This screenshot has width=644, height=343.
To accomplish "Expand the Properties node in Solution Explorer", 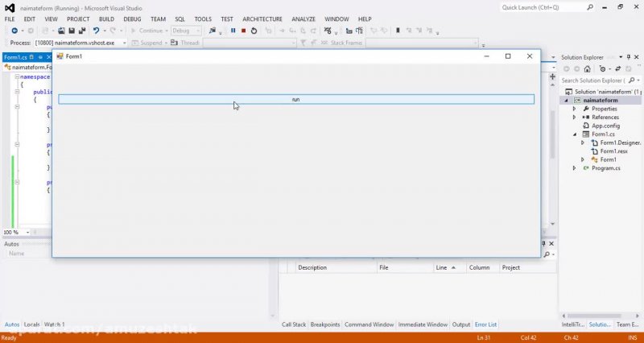I will pos(575,109).
